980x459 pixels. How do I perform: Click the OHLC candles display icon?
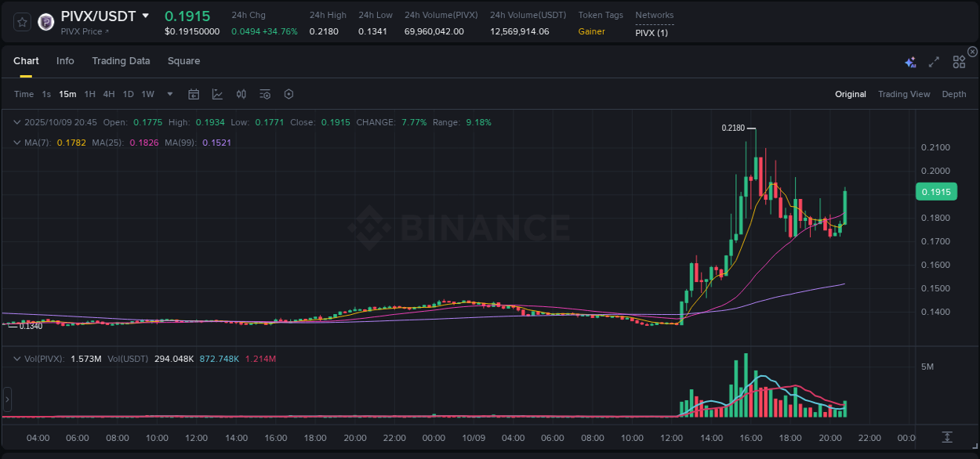click(x=241, y=94)
